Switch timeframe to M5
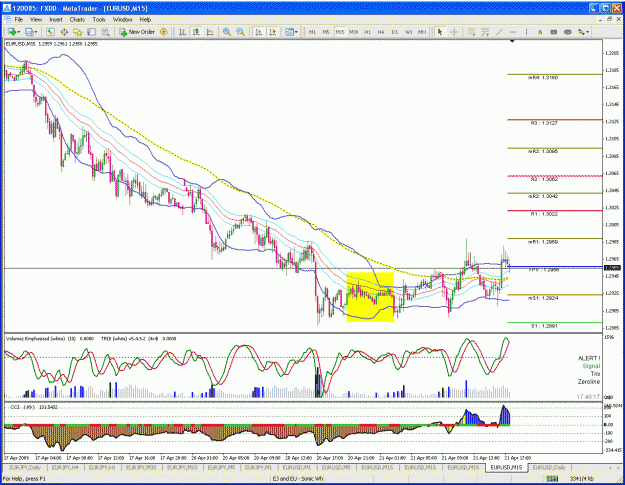This screenshot has width=625, height=485. click(x=326, y=32)
